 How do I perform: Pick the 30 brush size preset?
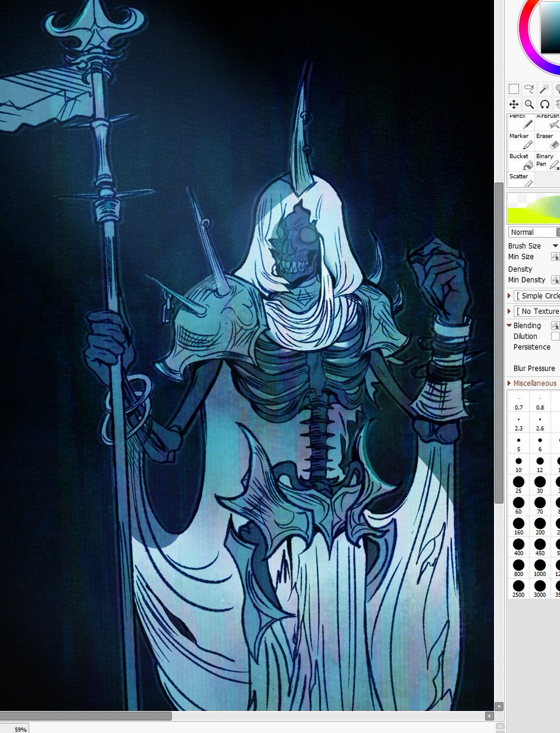pos(540,485)
